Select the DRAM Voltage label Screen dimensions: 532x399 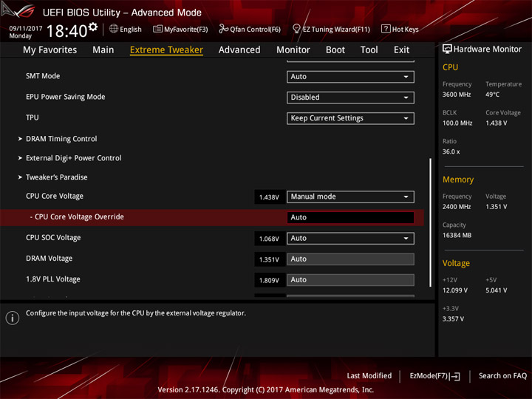50,259
